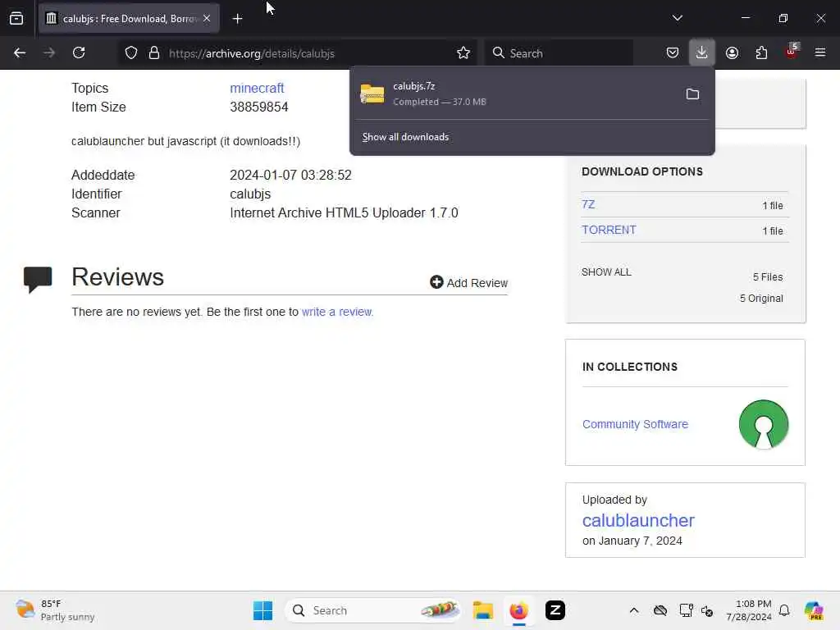Open the notifications bell
The image size is (840, 630).
784,610
